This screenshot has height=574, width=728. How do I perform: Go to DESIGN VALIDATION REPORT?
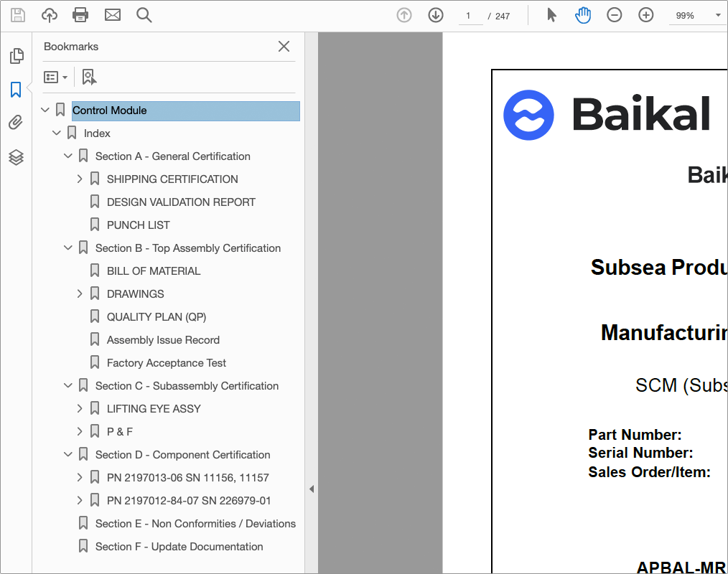(x=181, y=202)
